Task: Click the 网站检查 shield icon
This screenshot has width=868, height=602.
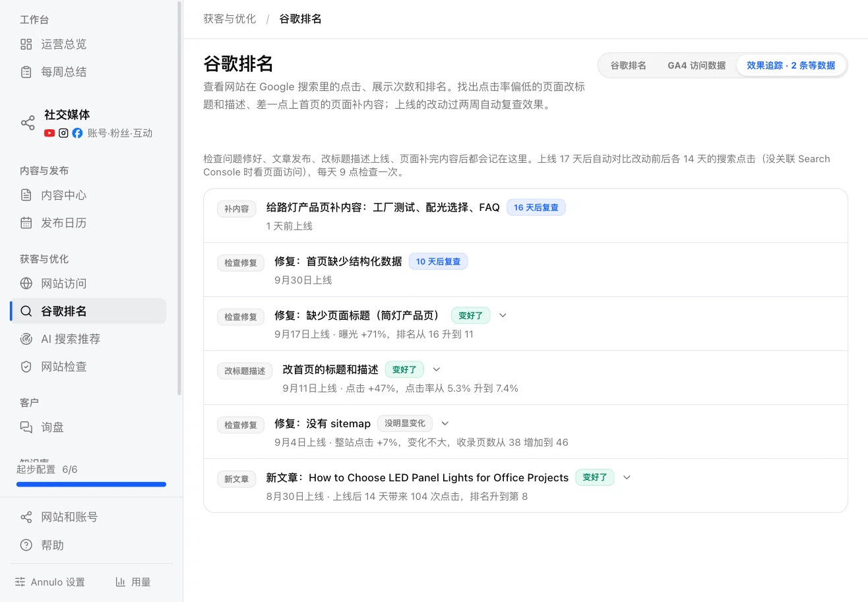Action: tap(26, 367)
